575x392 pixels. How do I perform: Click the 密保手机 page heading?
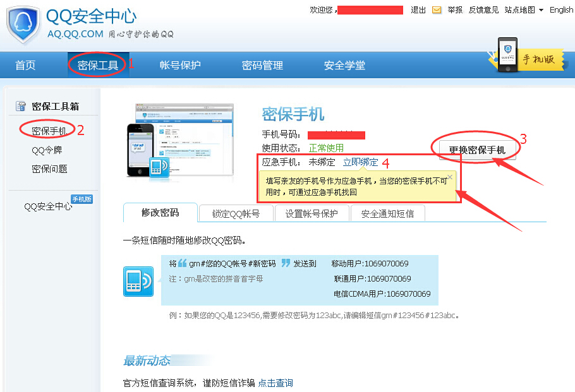pyautogui.click(x=293, y=114)
